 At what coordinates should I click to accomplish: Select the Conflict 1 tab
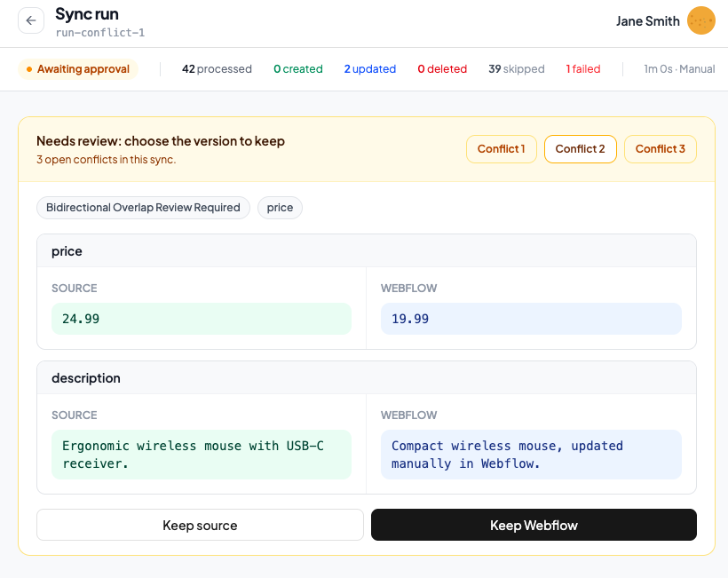coord(501,149)
